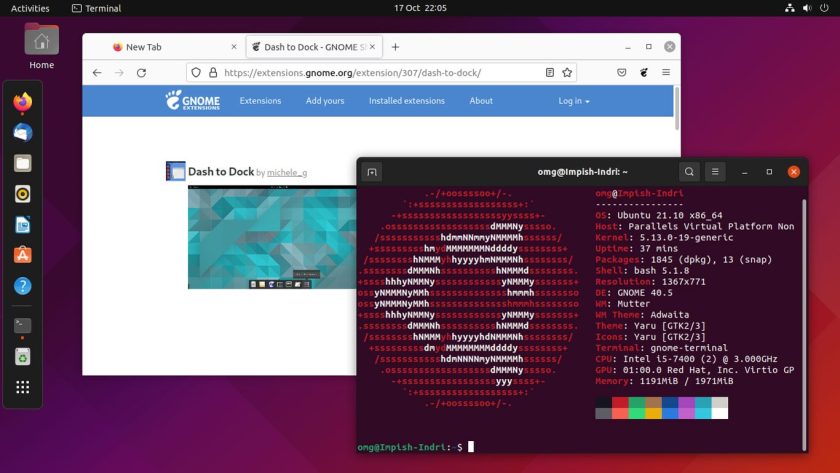Click the Firefox page scrollbar
Viewport: 840px width, 473px height.
coord(677,108)
